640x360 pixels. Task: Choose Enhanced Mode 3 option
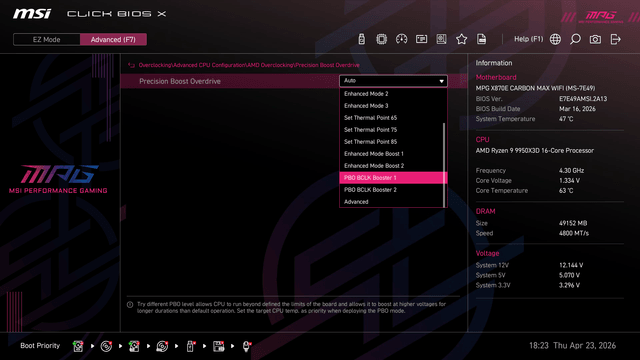[391, 106]
